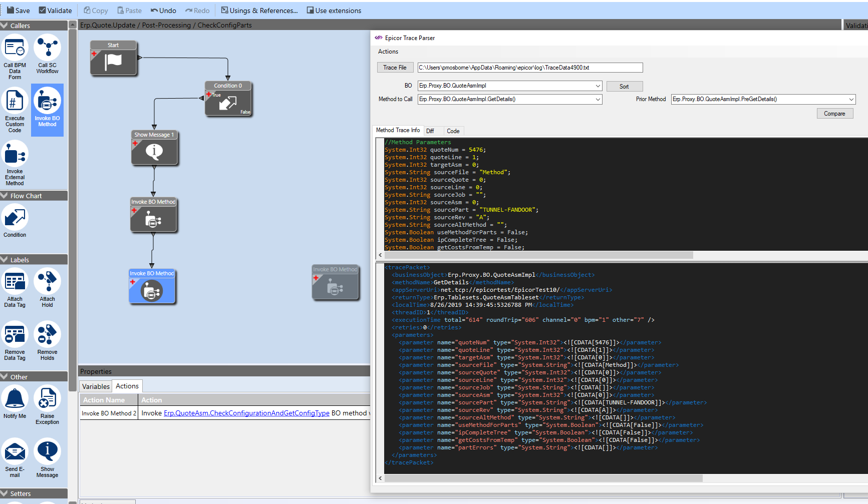Switch to the Actions tab in Properties

pyautogui.click(x=127, y=386)
